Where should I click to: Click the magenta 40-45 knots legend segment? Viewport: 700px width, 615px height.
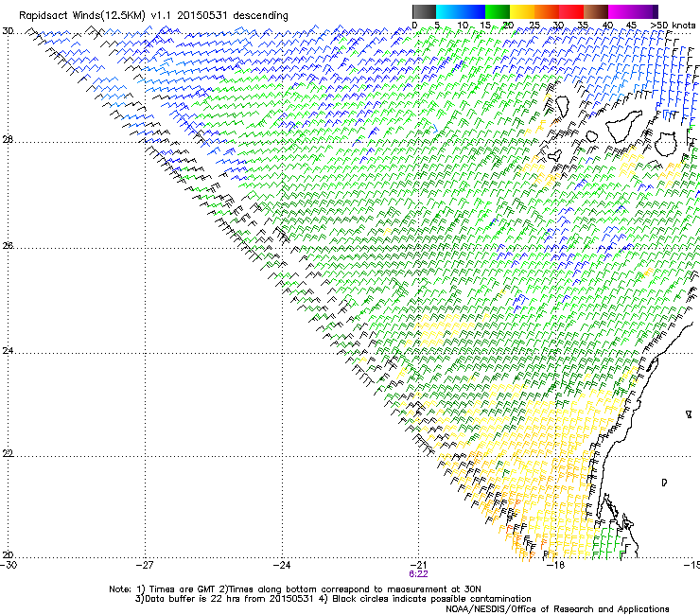point(621,11)
